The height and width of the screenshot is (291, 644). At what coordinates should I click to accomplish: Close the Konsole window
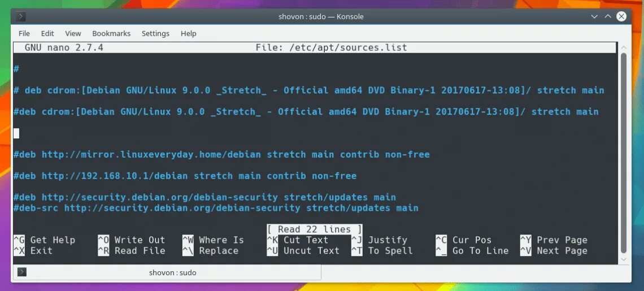[x=621, y=16]
